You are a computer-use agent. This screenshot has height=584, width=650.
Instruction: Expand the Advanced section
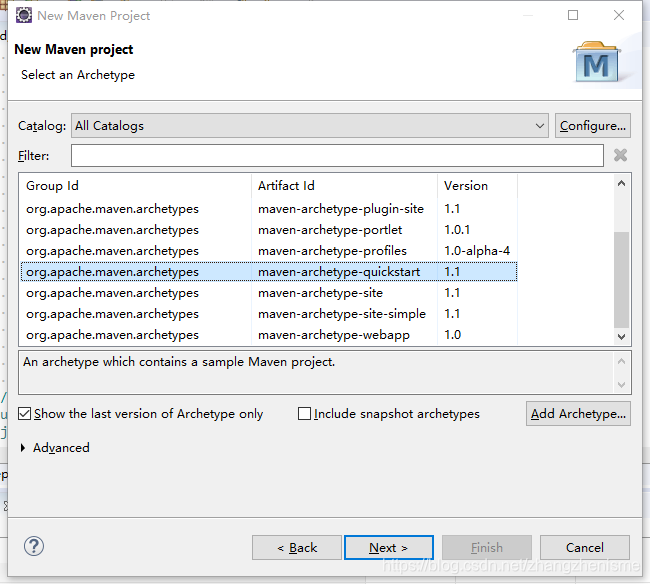(23, 448)
